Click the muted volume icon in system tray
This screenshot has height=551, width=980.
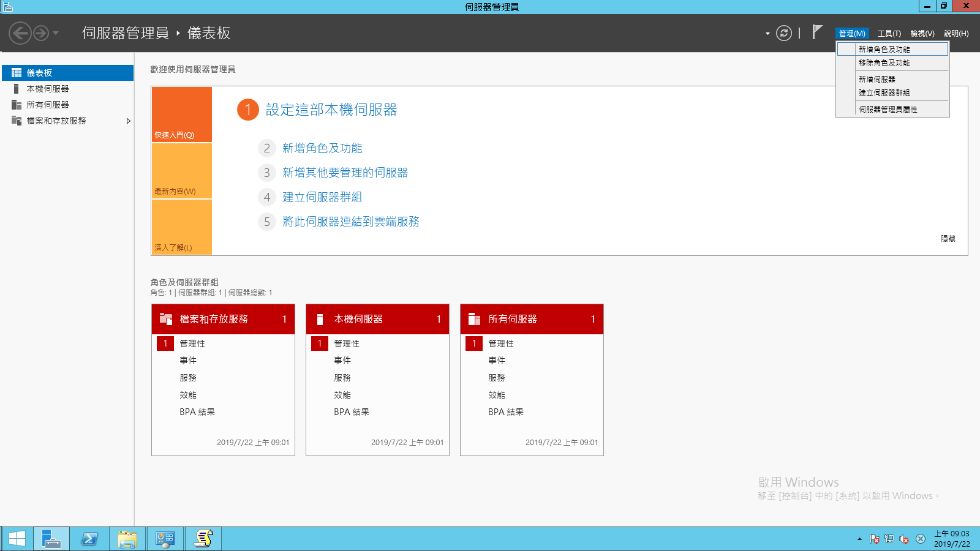point(903,539)
